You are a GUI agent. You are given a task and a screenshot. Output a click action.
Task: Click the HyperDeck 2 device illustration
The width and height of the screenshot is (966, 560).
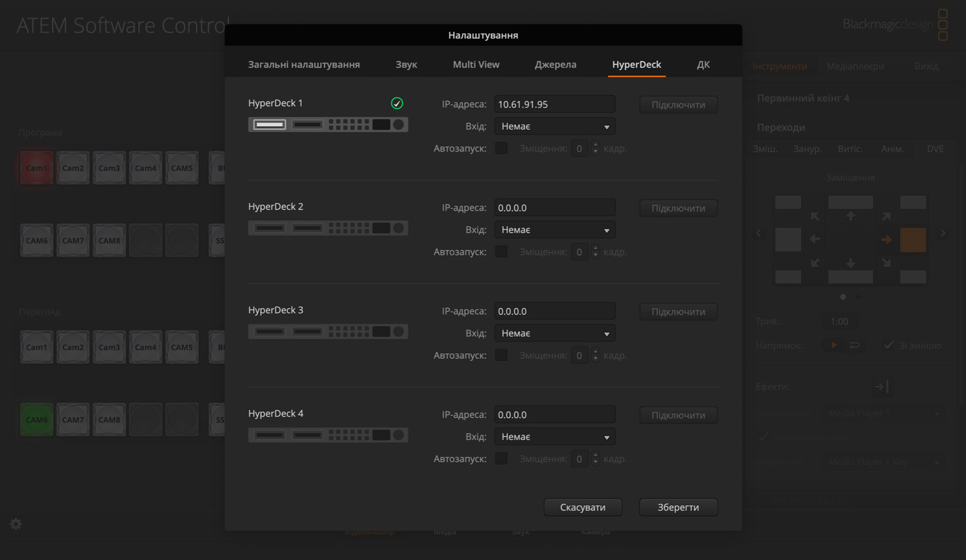pos(328,228)
